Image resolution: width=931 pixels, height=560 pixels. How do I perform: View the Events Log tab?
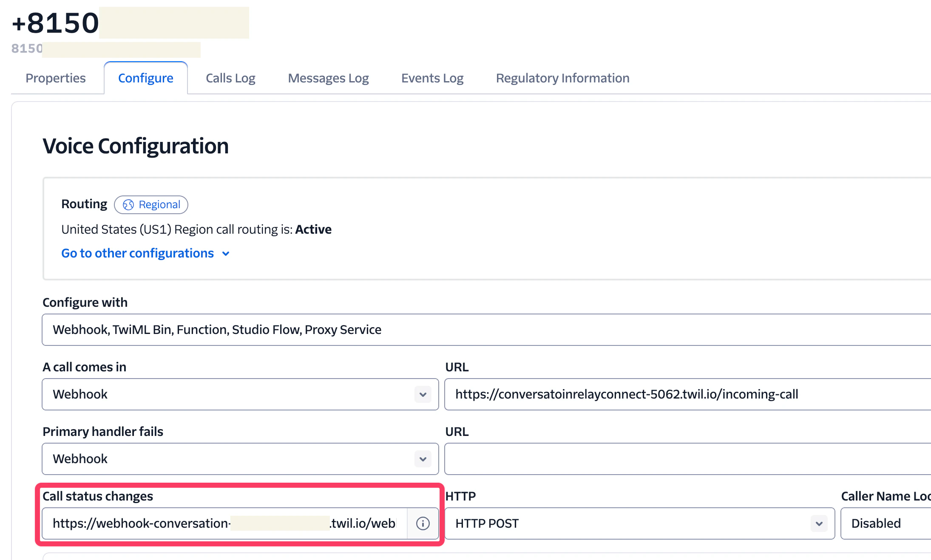click(x=432, y=78)
